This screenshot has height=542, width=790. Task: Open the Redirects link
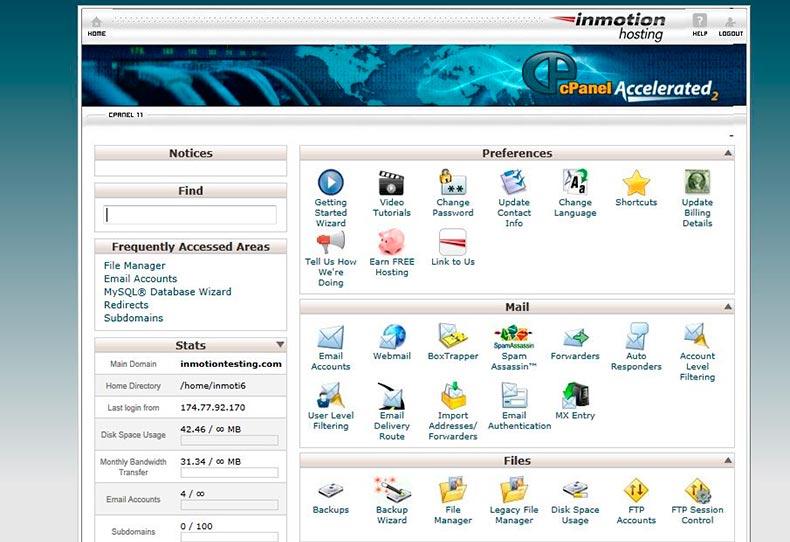126,305
